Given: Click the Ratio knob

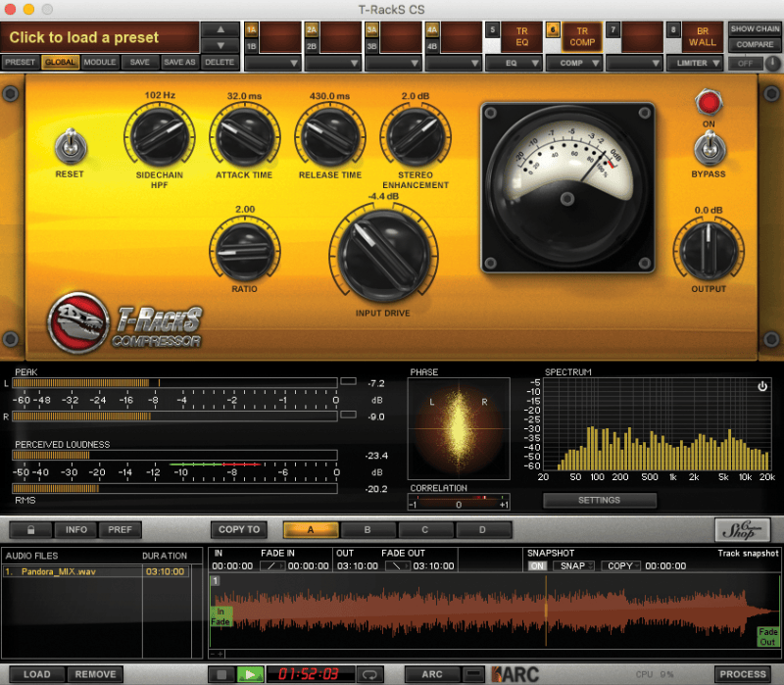Looking at the screenshot, I should pos(244,251).
